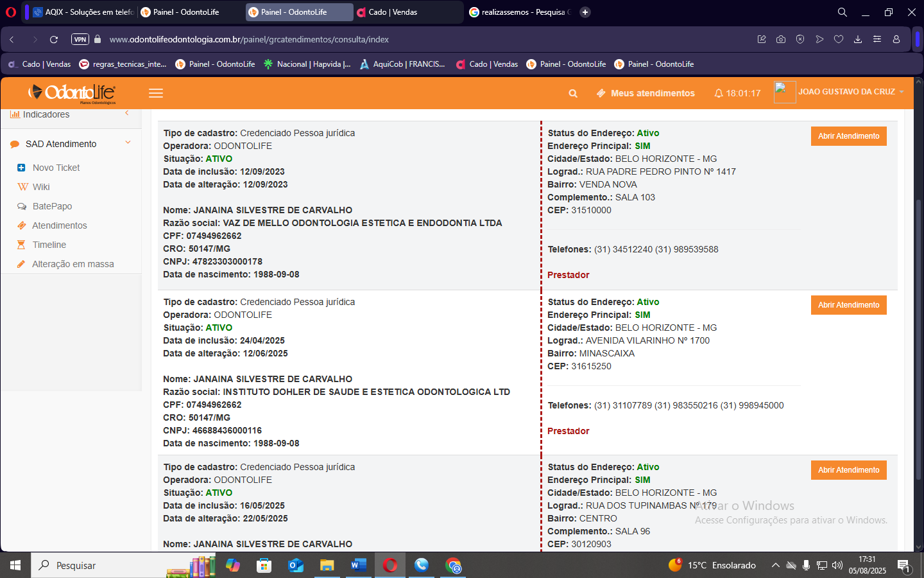Click the browser address bar URL
The width and height of the screenshot is (924, 578).
pyautogui.click(x=249, y=39)
